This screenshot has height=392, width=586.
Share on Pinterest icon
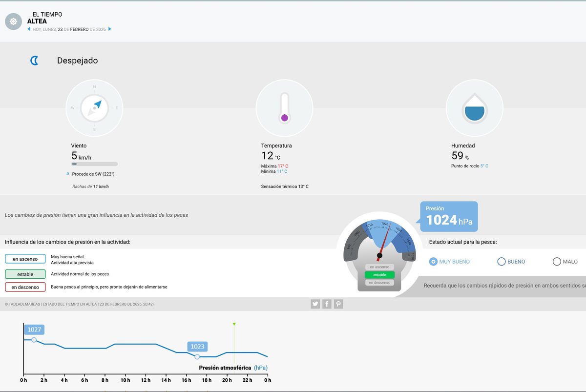338,304
